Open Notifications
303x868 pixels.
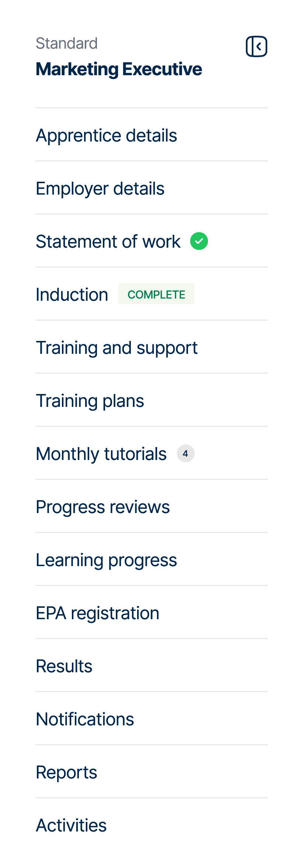(85, 719)
